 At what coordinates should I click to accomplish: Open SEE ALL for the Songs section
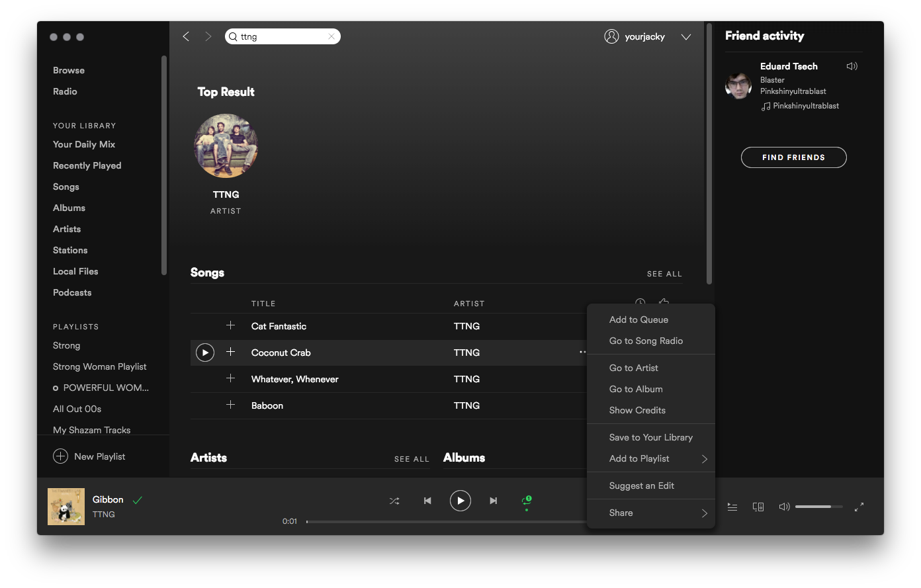(x=664, y=273)
